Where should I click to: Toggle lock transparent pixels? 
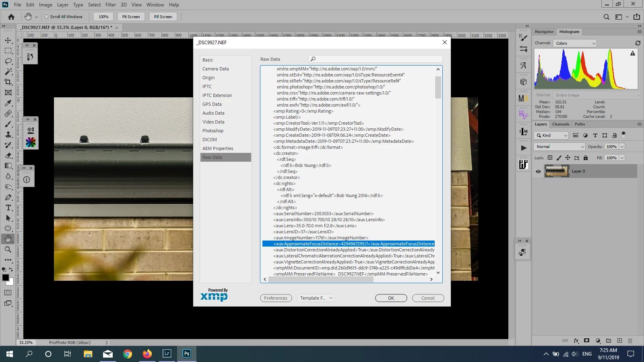click(550, 158)
